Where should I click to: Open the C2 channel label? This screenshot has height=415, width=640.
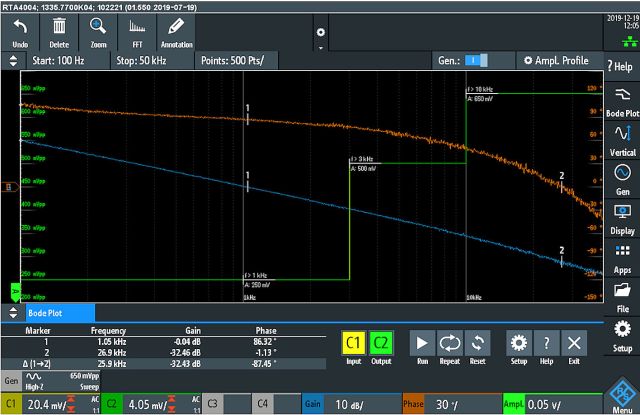click(111, 404)
